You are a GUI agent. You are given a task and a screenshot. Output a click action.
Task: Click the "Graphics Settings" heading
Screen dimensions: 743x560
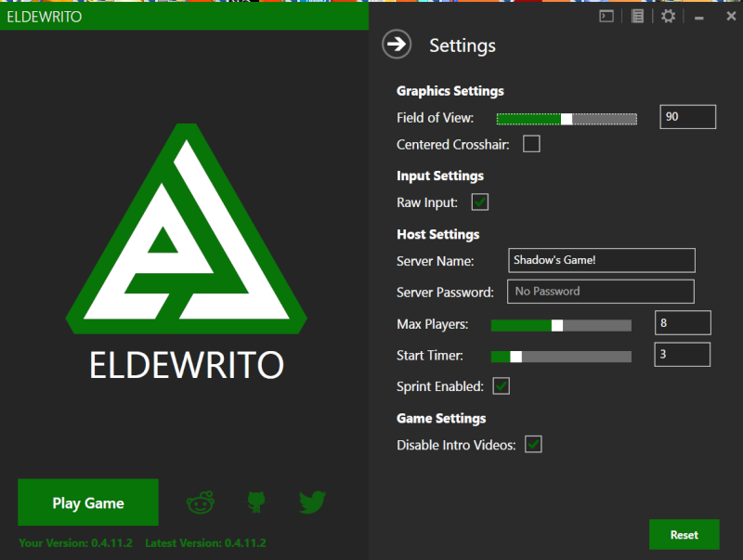[x=450, y=91]
